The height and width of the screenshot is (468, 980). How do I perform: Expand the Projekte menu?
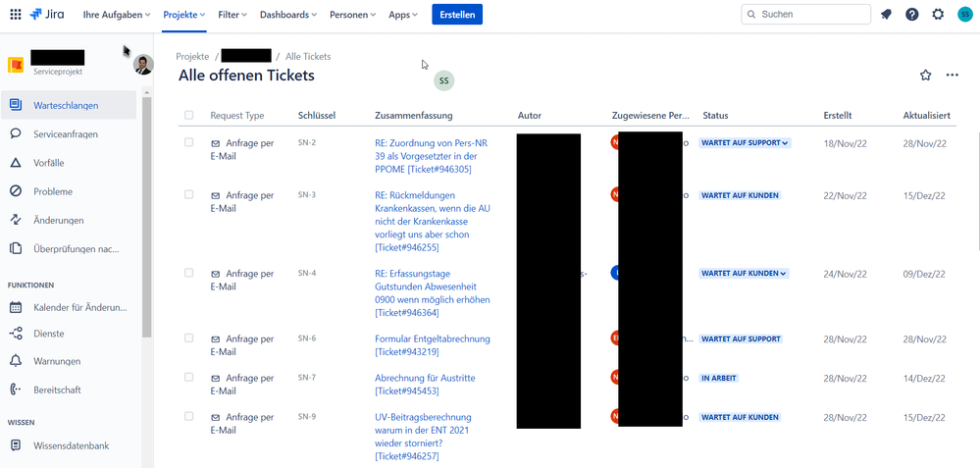[184, 15]
